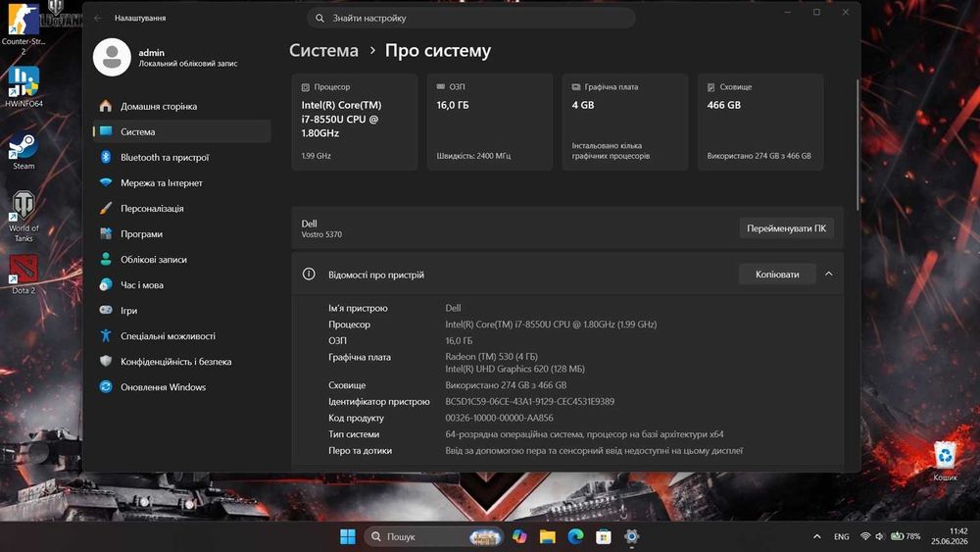This screenshot has height=552, width=980.
Task: Select Система in settings sidebar
Action: click(182, 131)
